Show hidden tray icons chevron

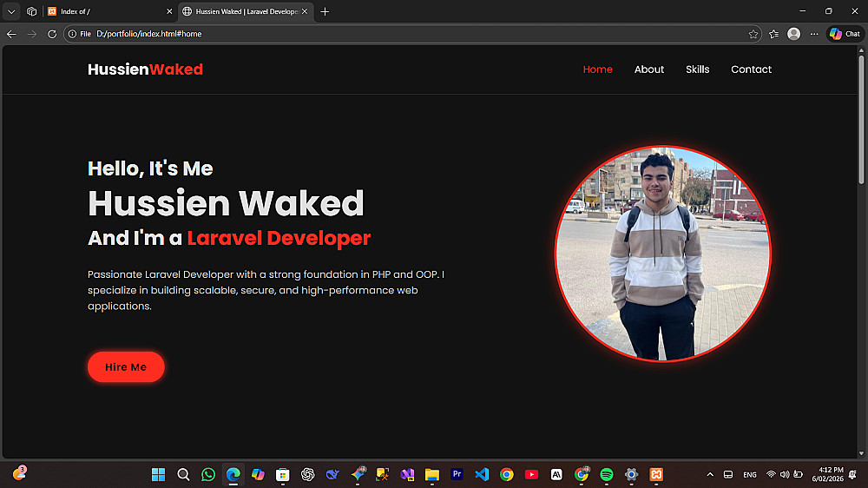(710, 474)
